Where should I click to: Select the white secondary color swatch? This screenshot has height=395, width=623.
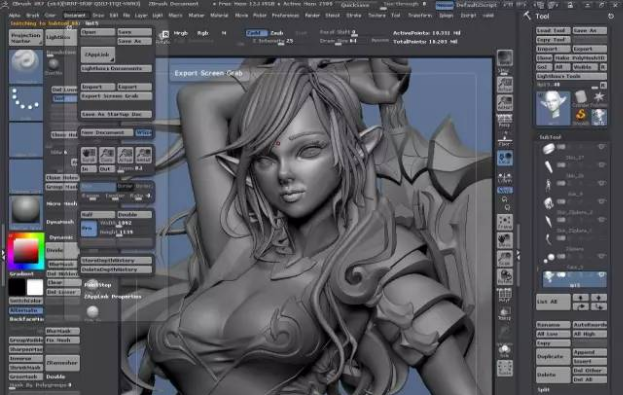[x=35, y=287]
